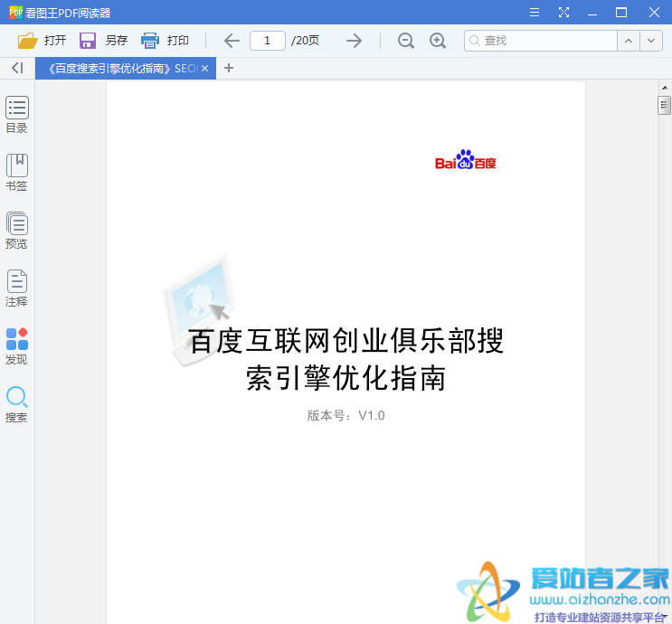Click the page number input field

click(268, 41)
